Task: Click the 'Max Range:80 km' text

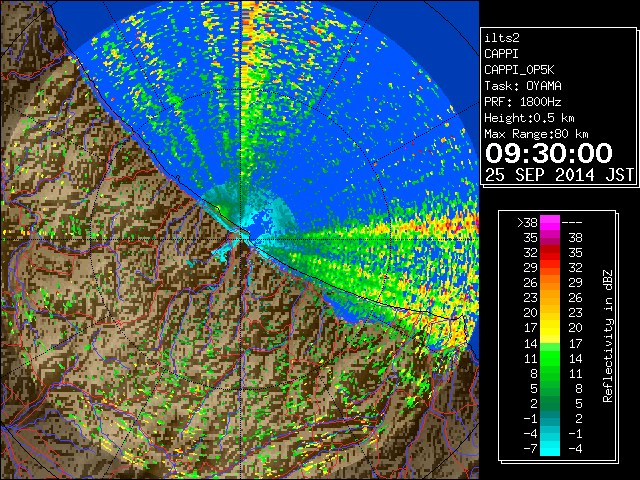Action: click(536, 134)
